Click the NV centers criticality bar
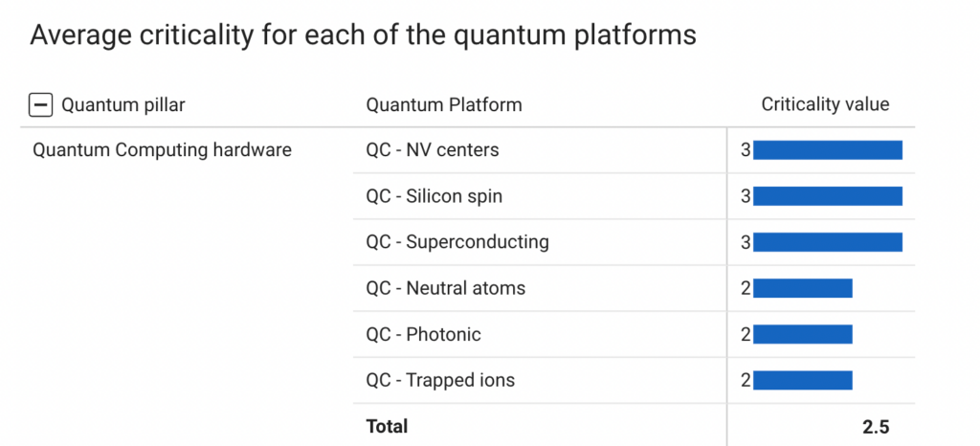This screenshot has height=446, width=980. (828, 150)
